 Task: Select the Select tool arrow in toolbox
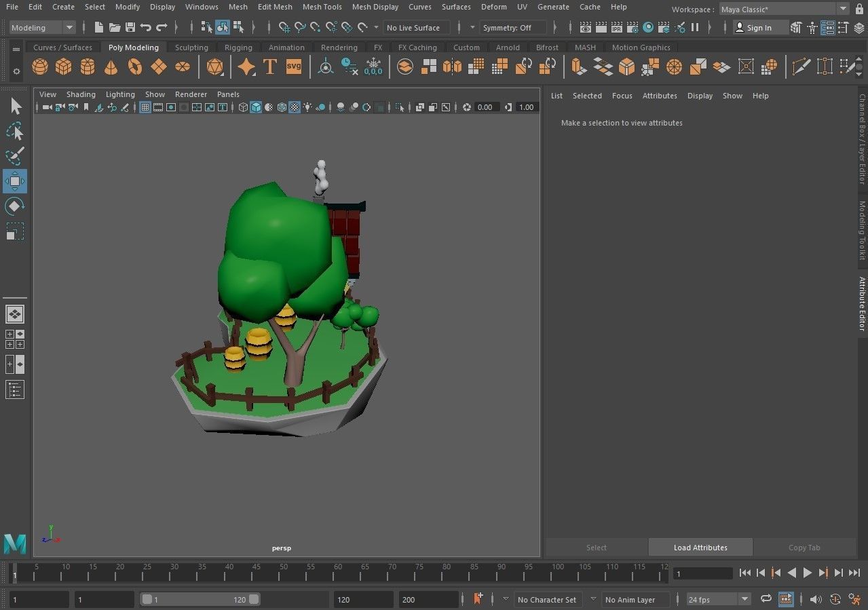coord(16,107)
